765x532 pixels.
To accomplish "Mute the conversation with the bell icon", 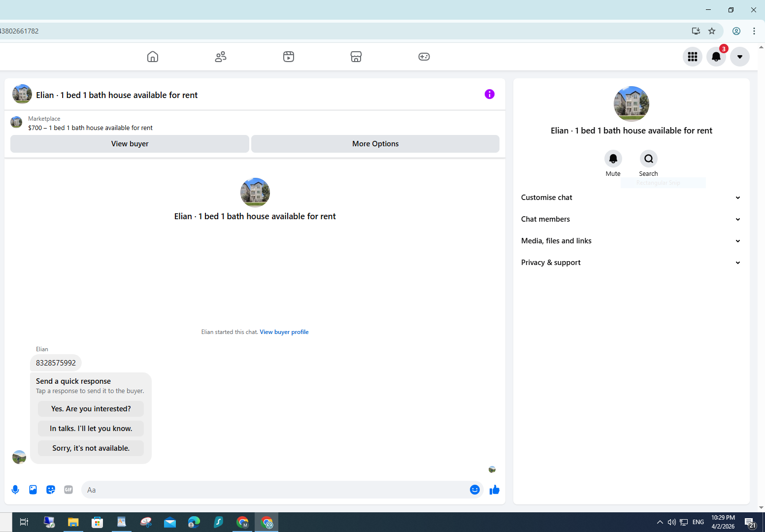I will (x=613, y=159).
